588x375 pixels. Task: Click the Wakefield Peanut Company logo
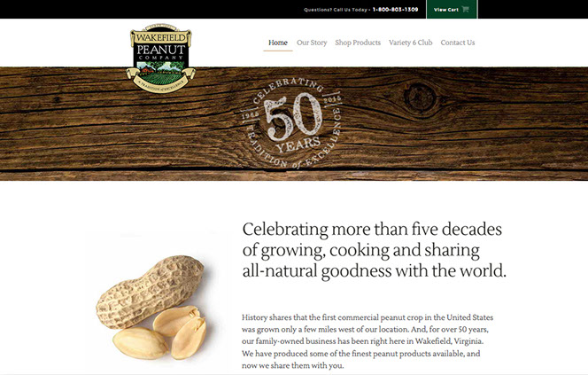161,58
